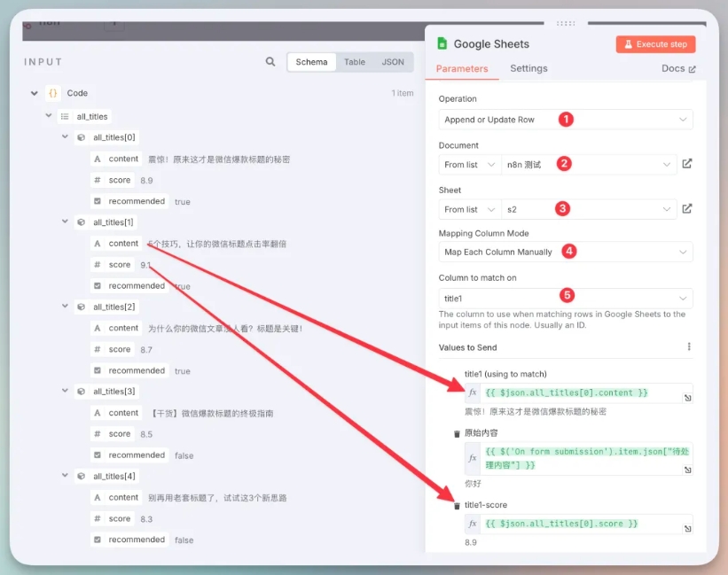The image size is (728, 575).
Task: Open the expression editor for the title1-score field
Action: click(687, 529)
